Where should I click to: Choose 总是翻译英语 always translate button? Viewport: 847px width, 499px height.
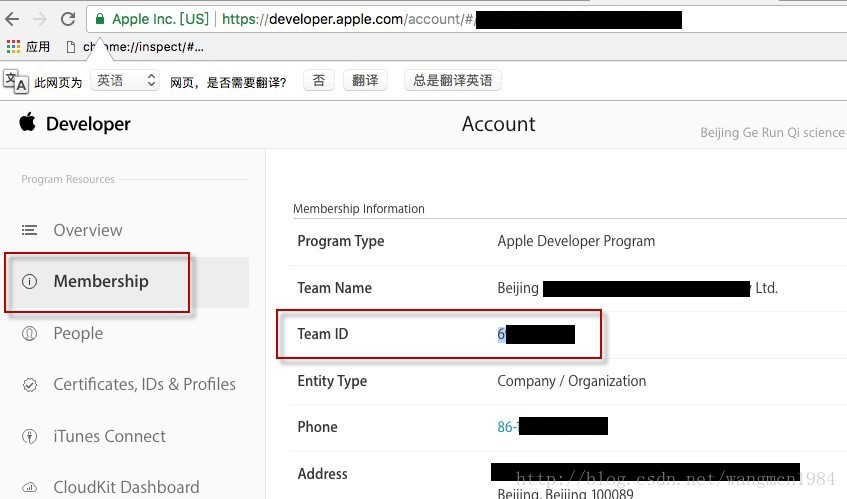click(x=453, y=80)
